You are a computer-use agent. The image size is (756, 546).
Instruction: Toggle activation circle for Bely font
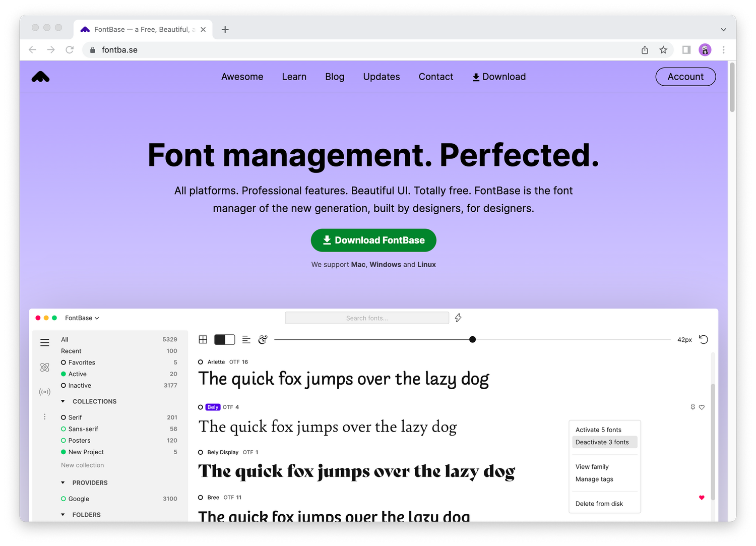click(x=201, y=407)
